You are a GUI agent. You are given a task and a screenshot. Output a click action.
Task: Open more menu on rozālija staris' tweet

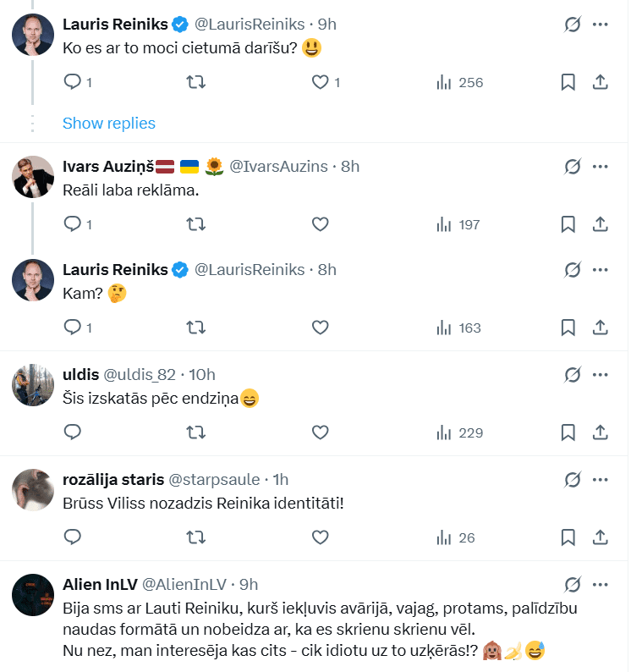pyautogui.click(x=601, y=480)
